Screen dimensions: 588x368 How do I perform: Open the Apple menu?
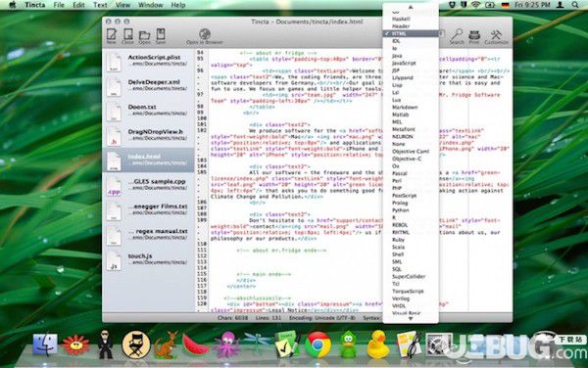click(x=13, y=5)
